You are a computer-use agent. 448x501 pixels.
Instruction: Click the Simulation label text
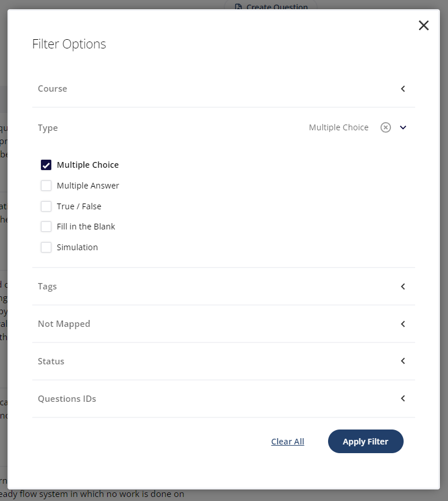(x=77, y=247)
